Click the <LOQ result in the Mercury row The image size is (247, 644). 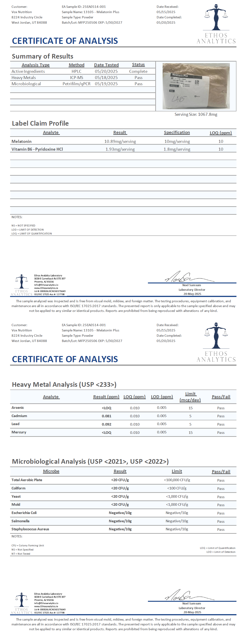[x=107, y=432]
